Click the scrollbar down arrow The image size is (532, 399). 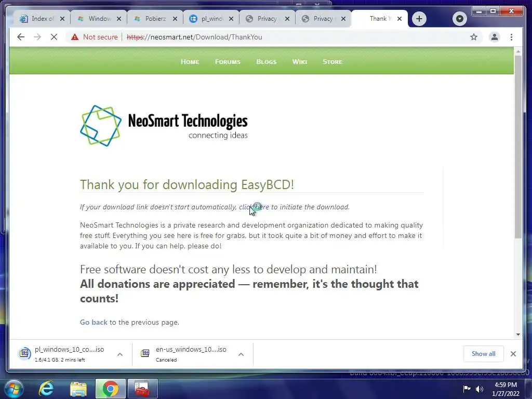pos(518,335)
